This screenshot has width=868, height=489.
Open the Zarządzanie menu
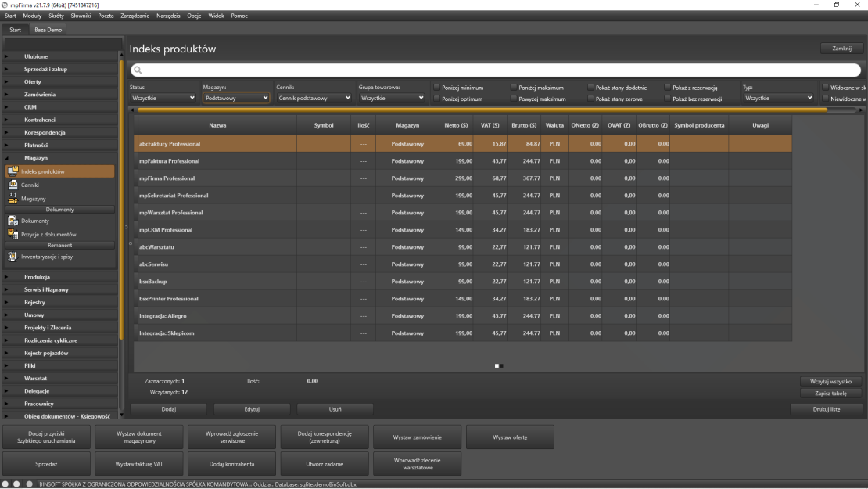click(x=135, y=16)
